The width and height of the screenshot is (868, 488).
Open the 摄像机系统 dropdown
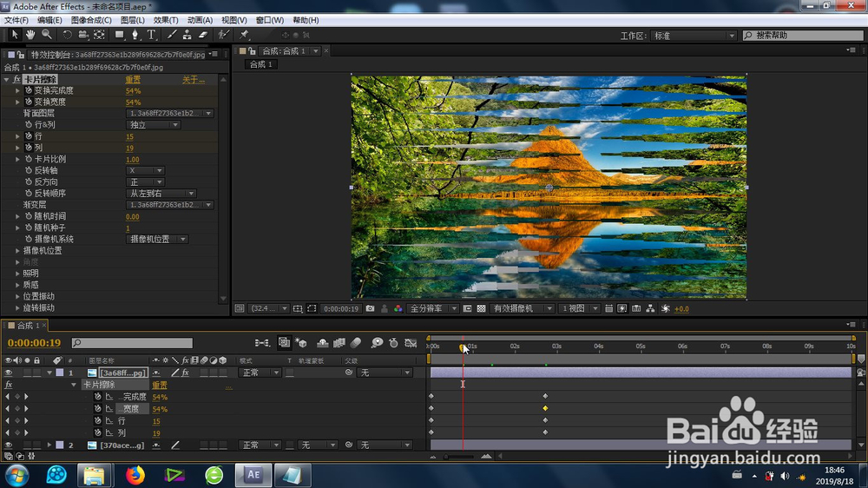click(x=157, y=240)
